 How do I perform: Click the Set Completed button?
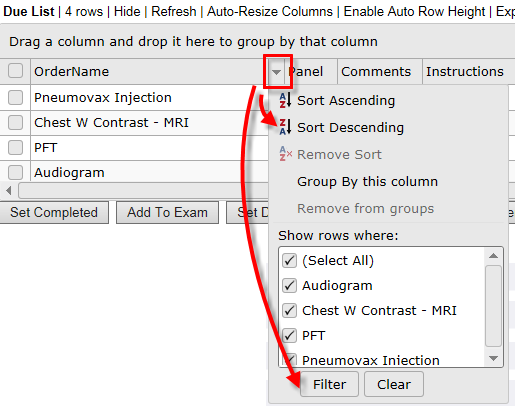point(54,212)
